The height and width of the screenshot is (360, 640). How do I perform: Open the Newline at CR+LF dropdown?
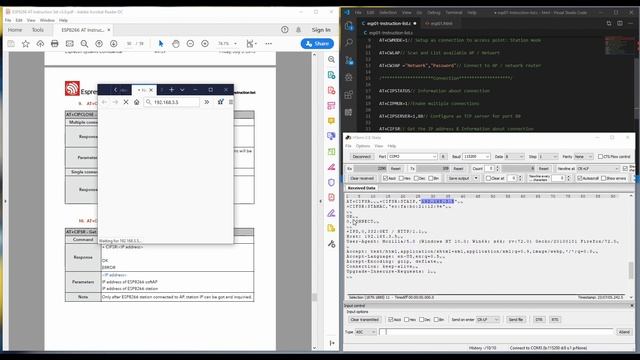pyautogui.click(x=598, y=169)
